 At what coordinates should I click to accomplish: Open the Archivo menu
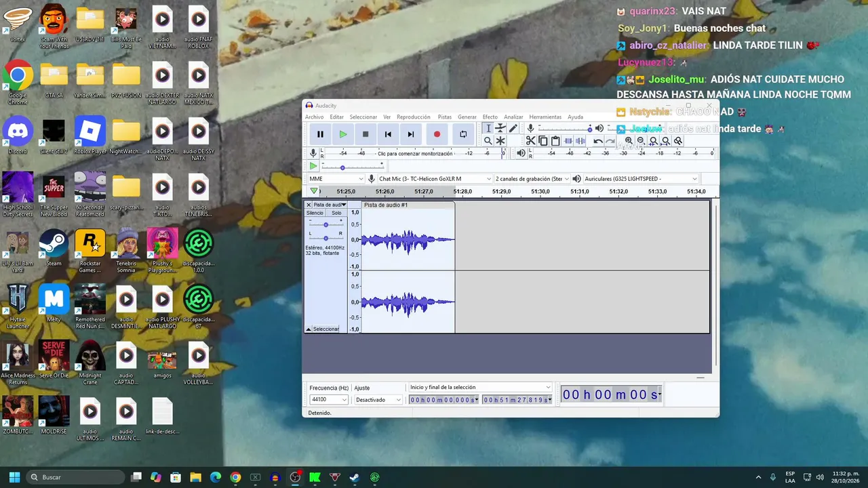click(x=314, y=117)
